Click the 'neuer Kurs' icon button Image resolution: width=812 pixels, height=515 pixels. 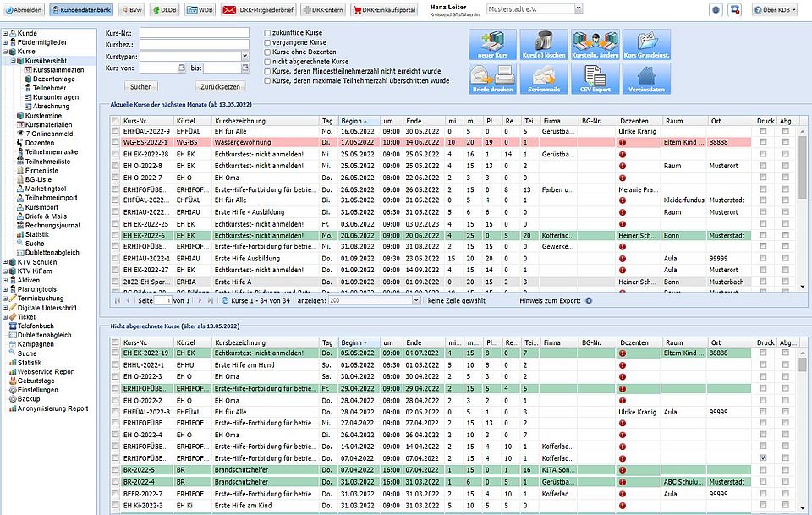[491, 45]
